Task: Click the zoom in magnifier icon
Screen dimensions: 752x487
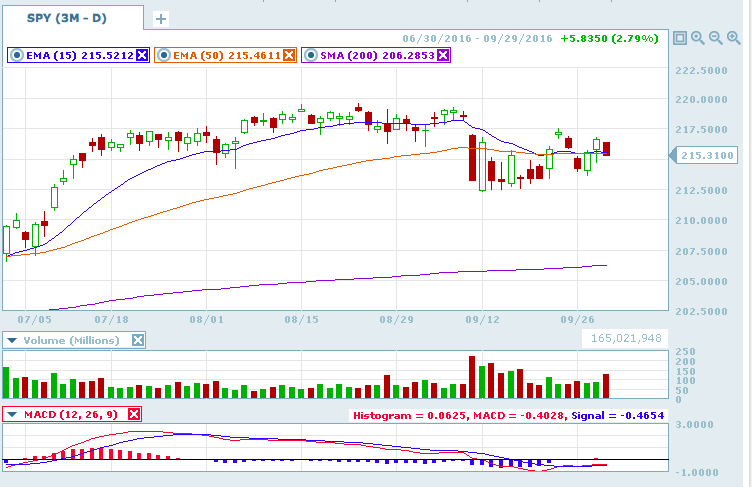Action: tap(698, 38)
